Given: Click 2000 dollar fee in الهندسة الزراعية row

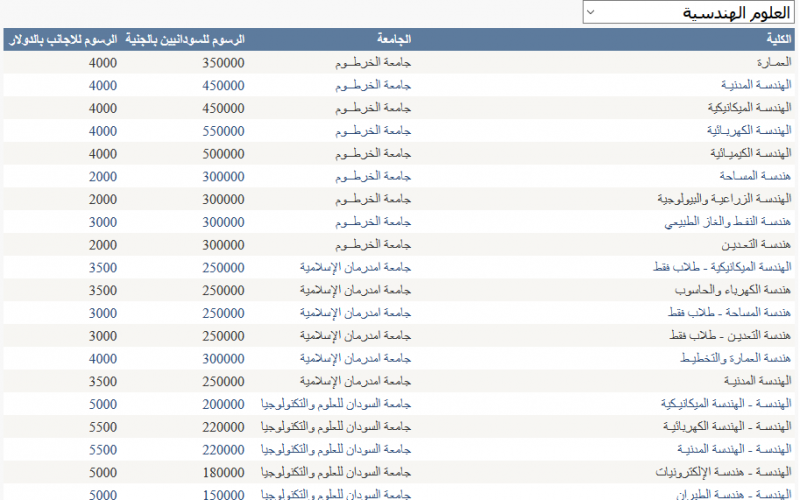Looking at the screenshot, I should (103, 199).
